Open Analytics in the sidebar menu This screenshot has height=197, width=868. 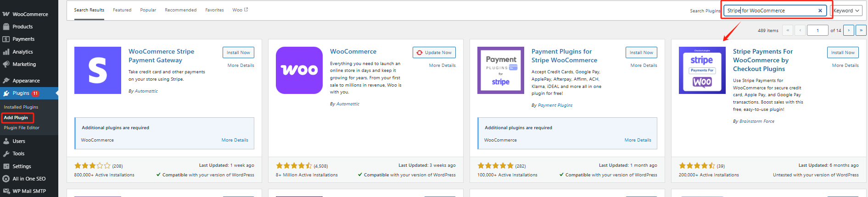click(22, 52)
